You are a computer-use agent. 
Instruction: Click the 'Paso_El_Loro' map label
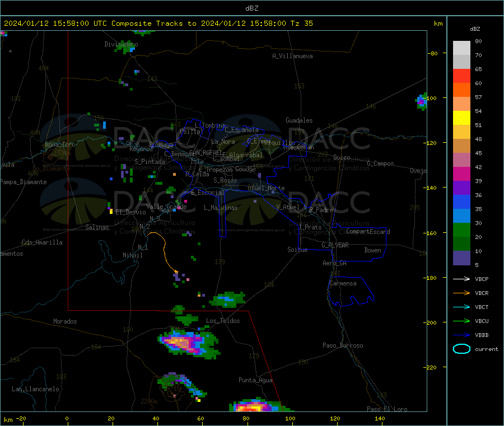[x=387, y=409]
